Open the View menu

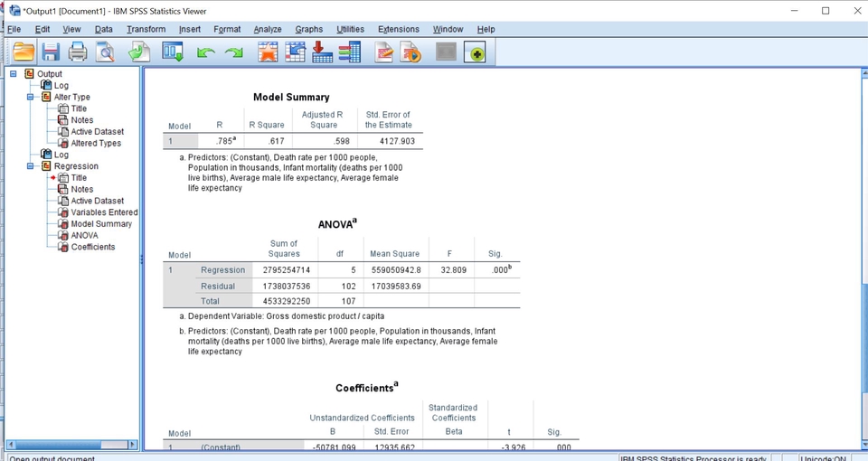(71, 29)
